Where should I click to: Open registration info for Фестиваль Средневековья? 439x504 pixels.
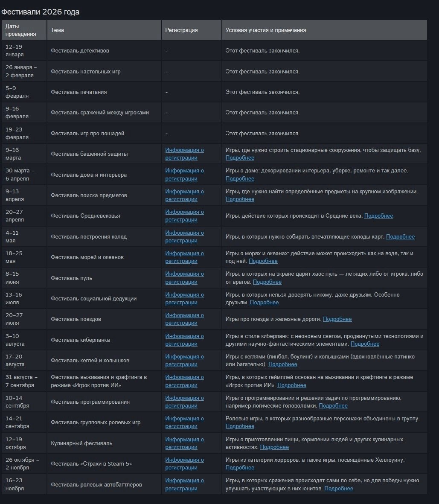tap(184, 216)
